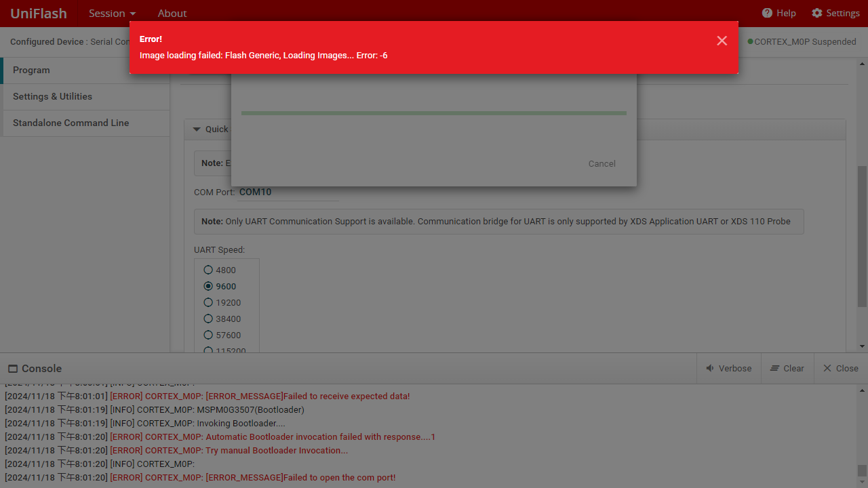Click the Console panel title icon

click(x=13, y=369)
